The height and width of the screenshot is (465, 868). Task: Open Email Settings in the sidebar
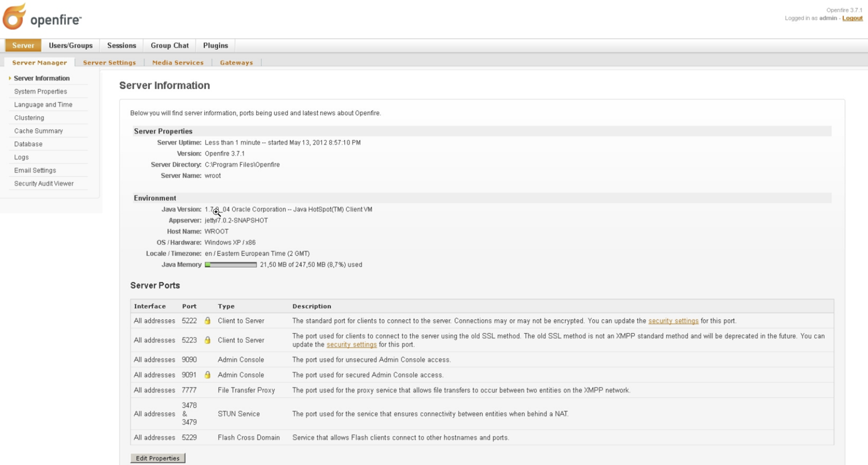pyautogui.click(x=35, y=171)
